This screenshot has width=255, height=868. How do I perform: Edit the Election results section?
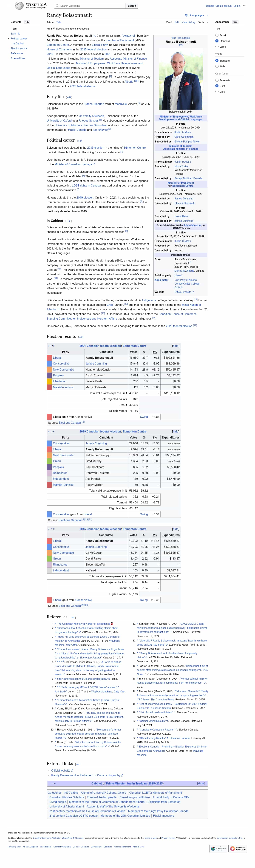(x=81, y=337)
